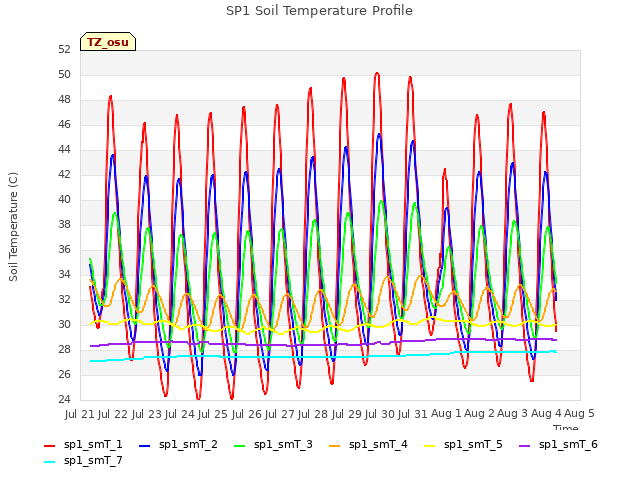The height and width of the screenshot is (480, 640).
Task: Click the Jul 29 x-axis tick label
Action: tap(347, 414)
